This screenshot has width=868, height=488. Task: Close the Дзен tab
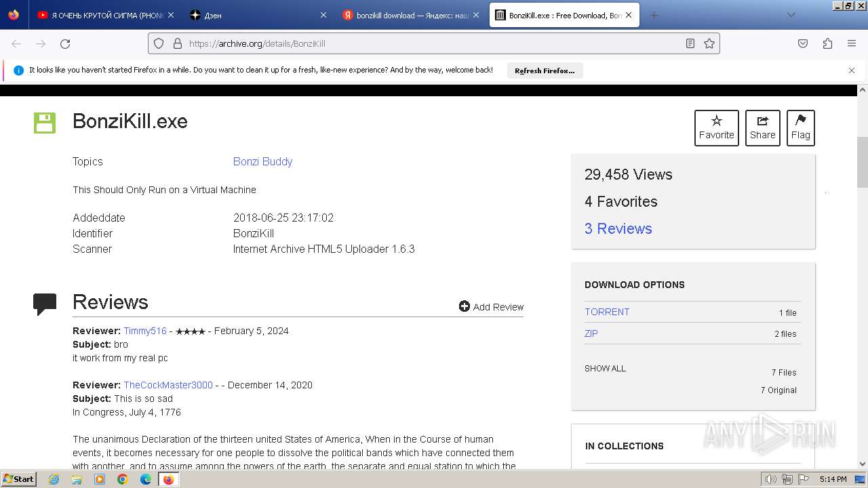[x=323, y=15]
